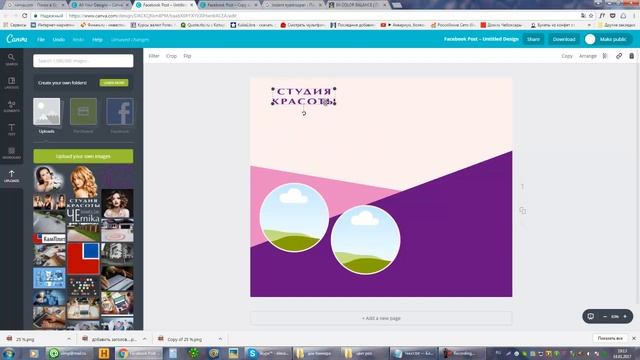This screenshot has width=640, height=360.
Task: Select the blonde curly-haired woman upload
Action: coord(83,182)
